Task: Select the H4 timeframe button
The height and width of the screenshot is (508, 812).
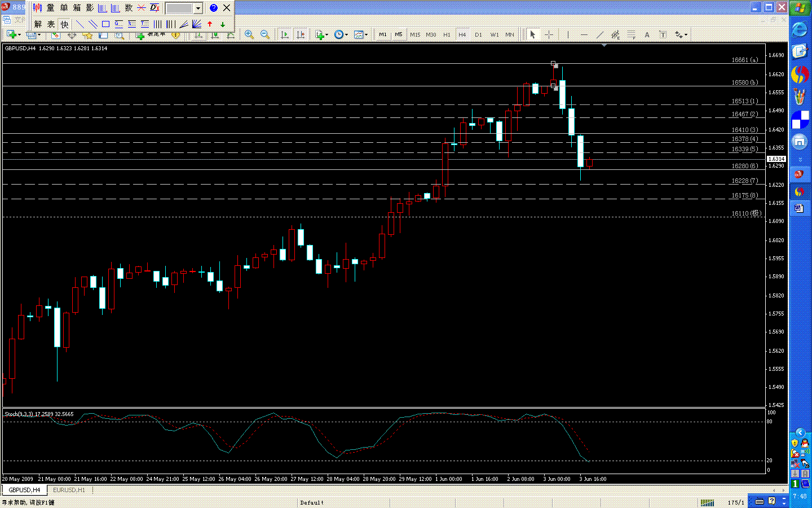Action: (462, 35)
